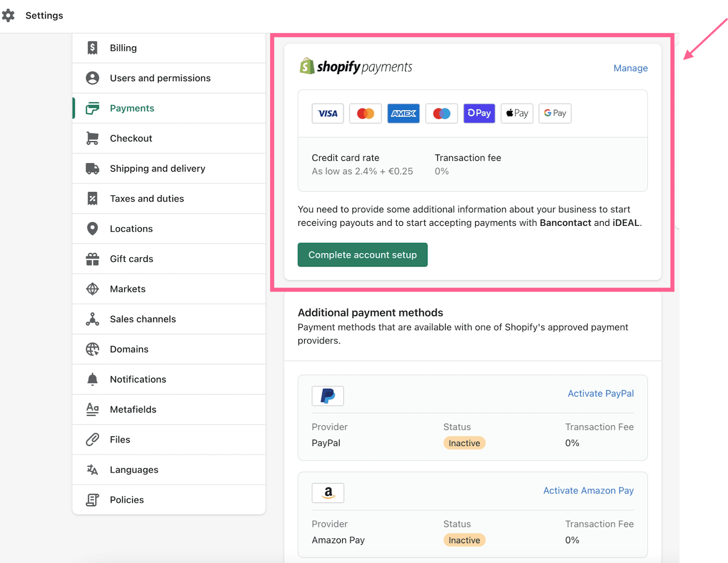Viewport: 728px width, 563px height.
Task: Click Activate Amazon Pay link
Action: pyautogui.click(x=589, y=491)
